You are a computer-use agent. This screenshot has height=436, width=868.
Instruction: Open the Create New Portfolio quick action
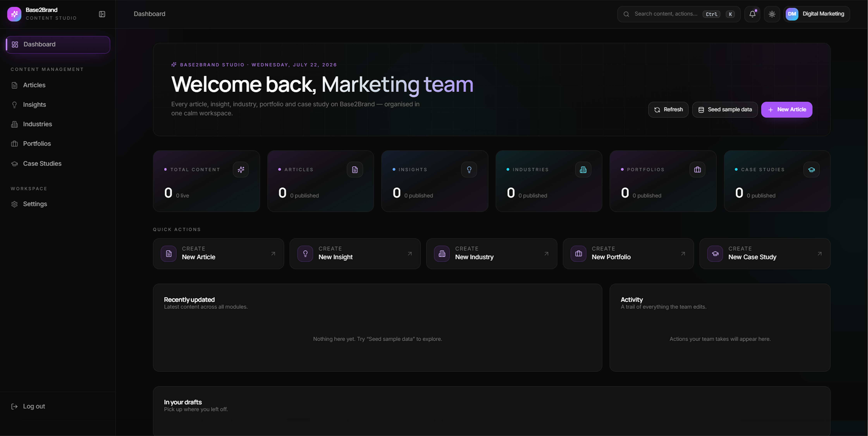[x=628, y=253]
